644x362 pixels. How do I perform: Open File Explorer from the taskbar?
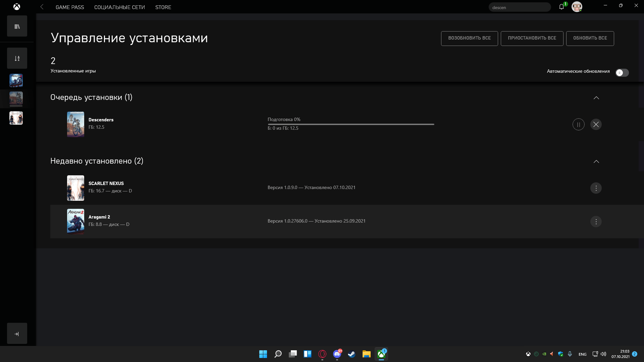point(366,354)
